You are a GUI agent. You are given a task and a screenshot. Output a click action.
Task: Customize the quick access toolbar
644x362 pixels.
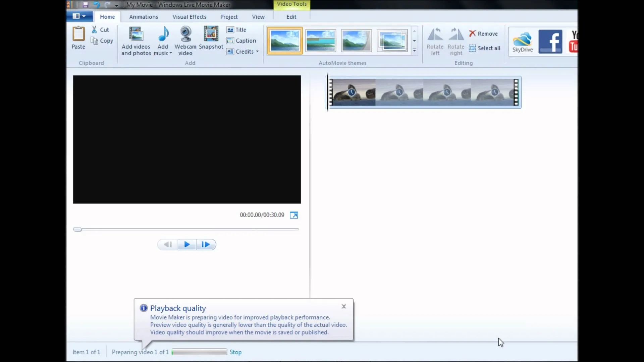116,5
